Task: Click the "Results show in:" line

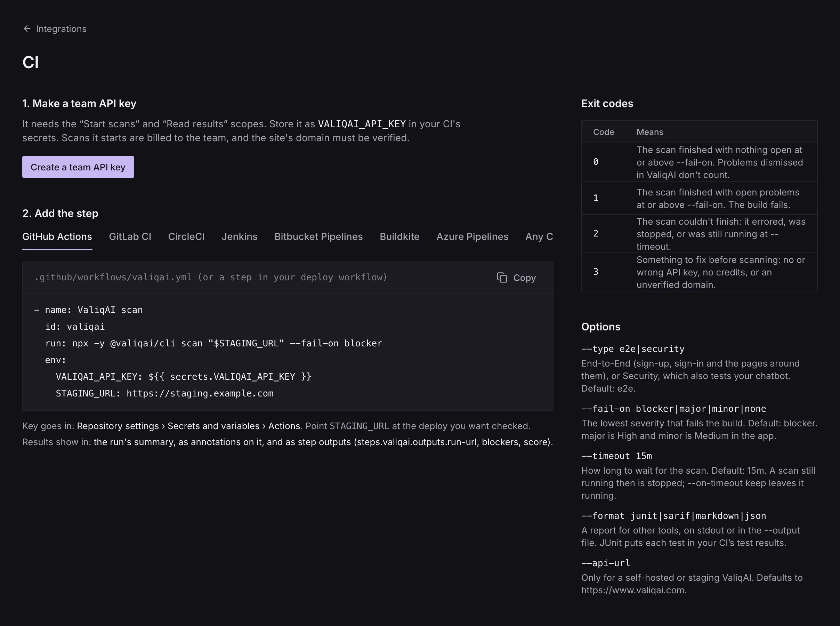Action: (288, 442)
